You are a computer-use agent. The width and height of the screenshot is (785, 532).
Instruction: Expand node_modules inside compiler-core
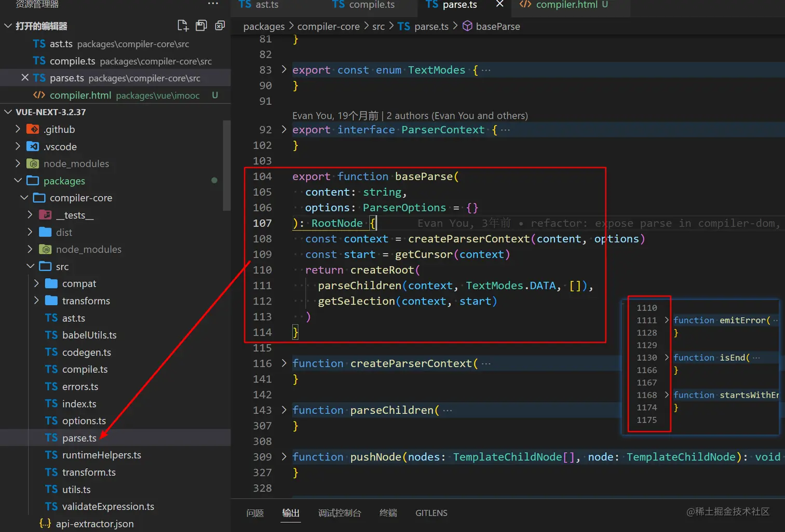30,249
